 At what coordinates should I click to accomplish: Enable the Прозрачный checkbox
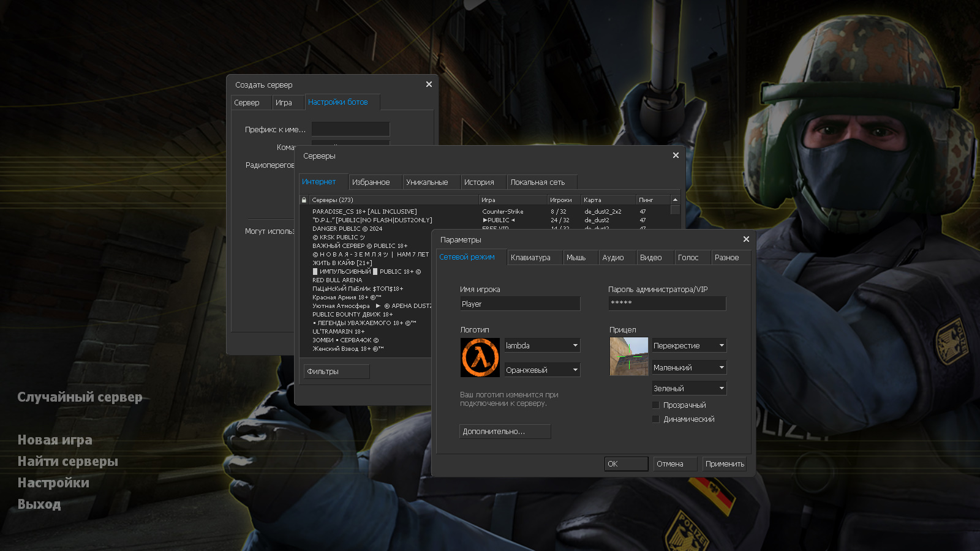[x=655, y=405]
